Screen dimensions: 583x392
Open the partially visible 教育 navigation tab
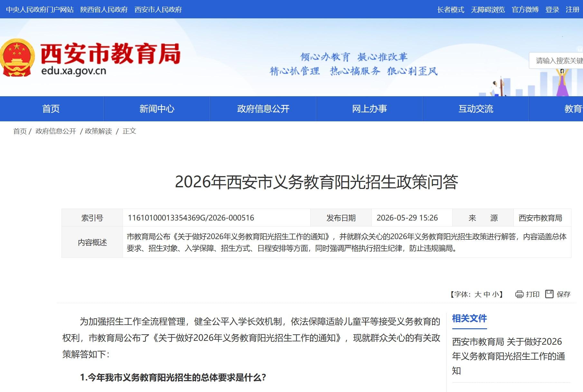[556, 109]
